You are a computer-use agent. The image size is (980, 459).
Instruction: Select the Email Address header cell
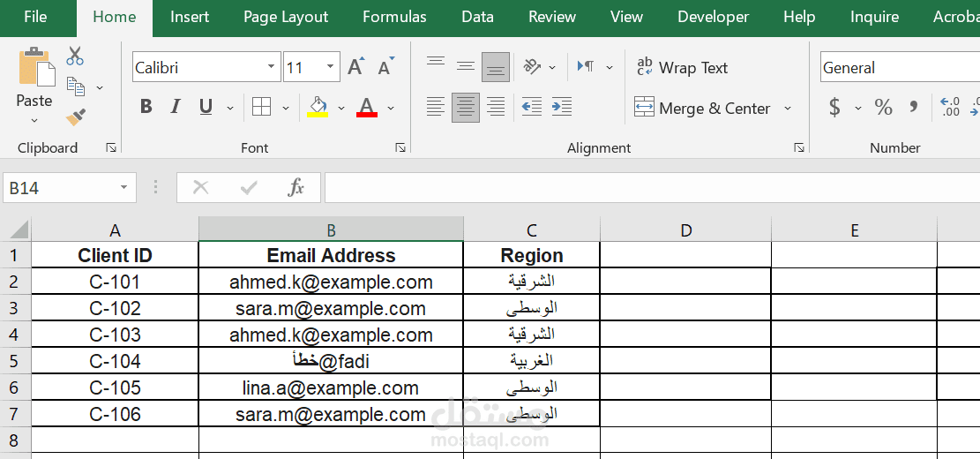tap(332, 255)
